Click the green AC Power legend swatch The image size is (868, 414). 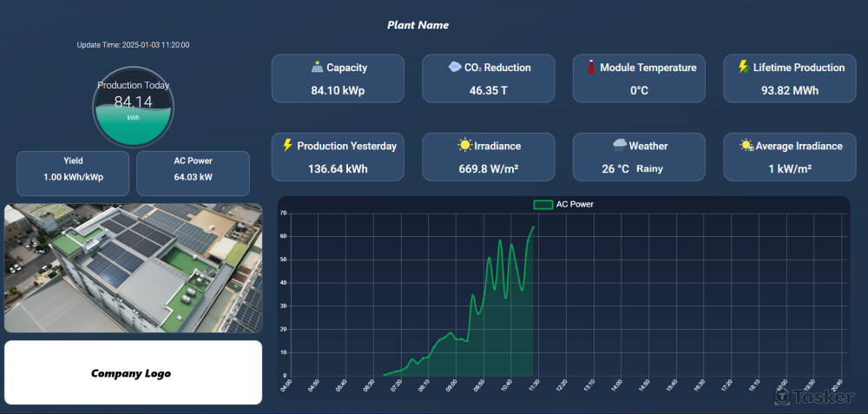tap(542, 205)
